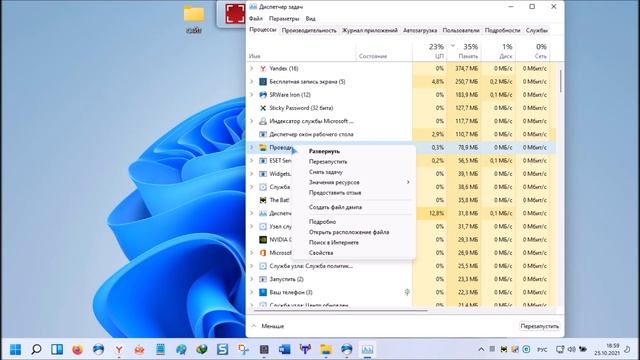
Task: Open the Файл menu
Action: coord(256,19)
